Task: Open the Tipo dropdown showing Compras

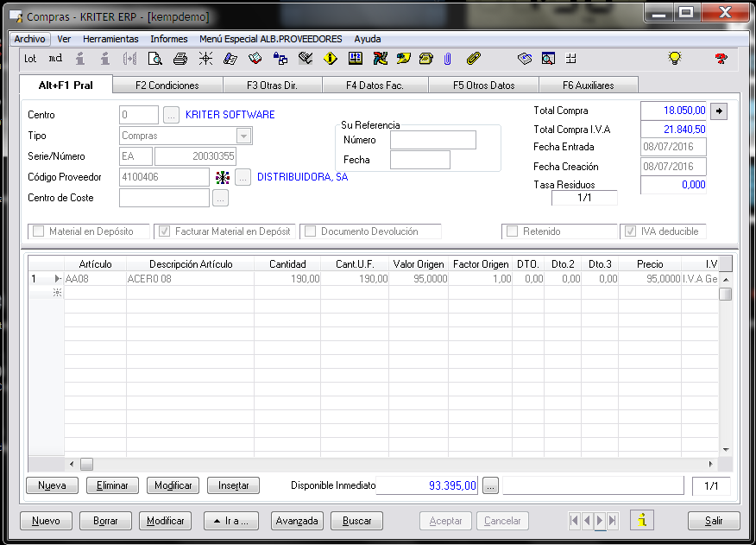Action: point(244,136)
